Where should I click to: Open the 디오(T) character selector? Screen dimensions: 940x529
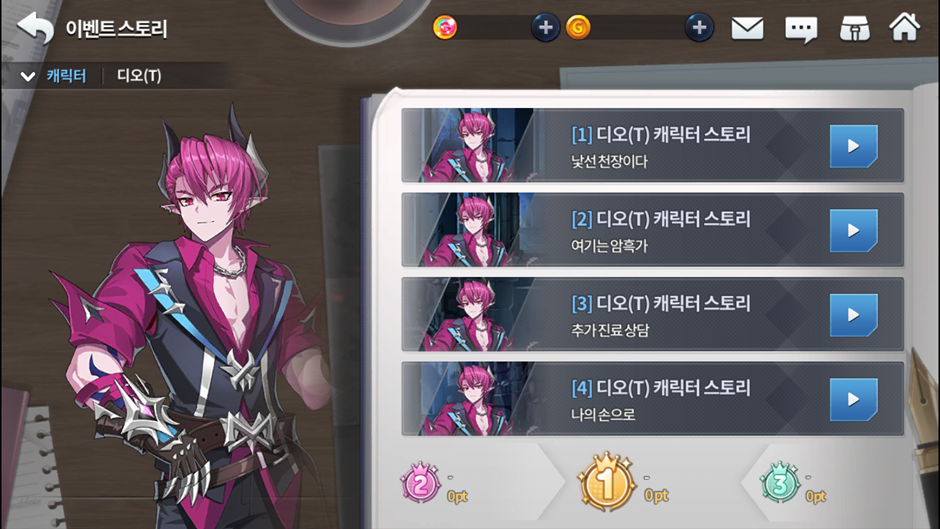pos(139,76)
